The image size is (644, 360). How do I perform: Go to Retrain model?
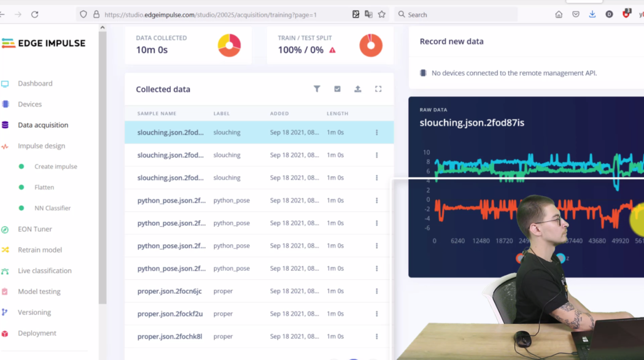tap(39, 250)
